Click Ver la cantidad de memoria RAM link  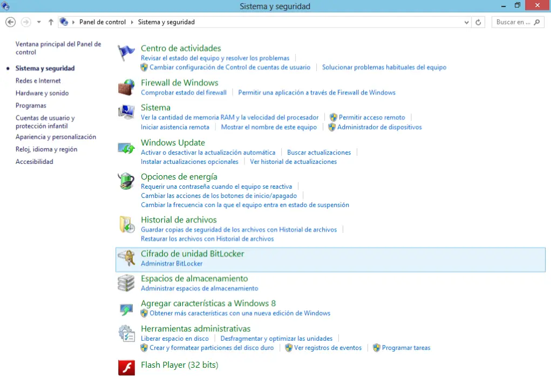coord(230,118)
